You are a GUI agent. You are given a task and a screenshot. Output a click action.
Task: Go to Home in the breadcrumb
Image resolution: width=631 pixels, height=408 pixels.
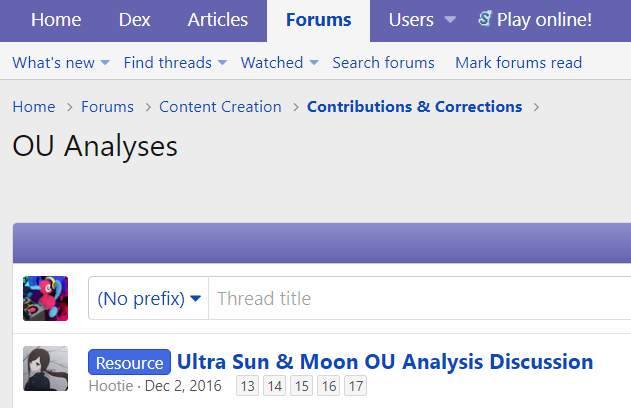pos(34,107)
